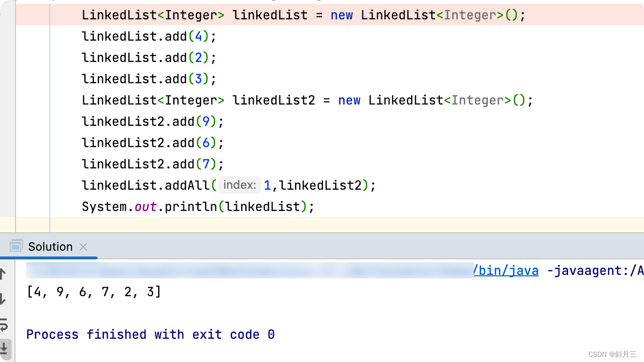The image size is (644, 362).
Task: Click the "out" field in System.out
Action: pos(146,207)
